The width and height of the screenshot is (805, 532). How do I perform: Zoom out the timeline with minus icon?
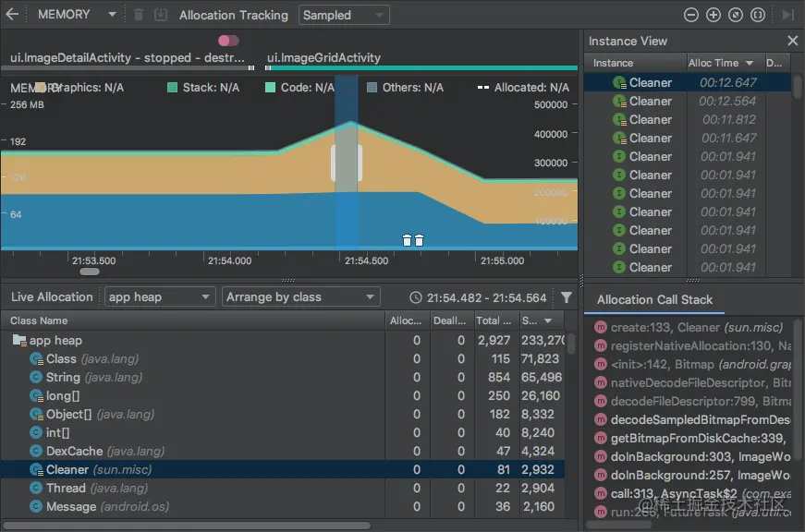pos(691,14)
